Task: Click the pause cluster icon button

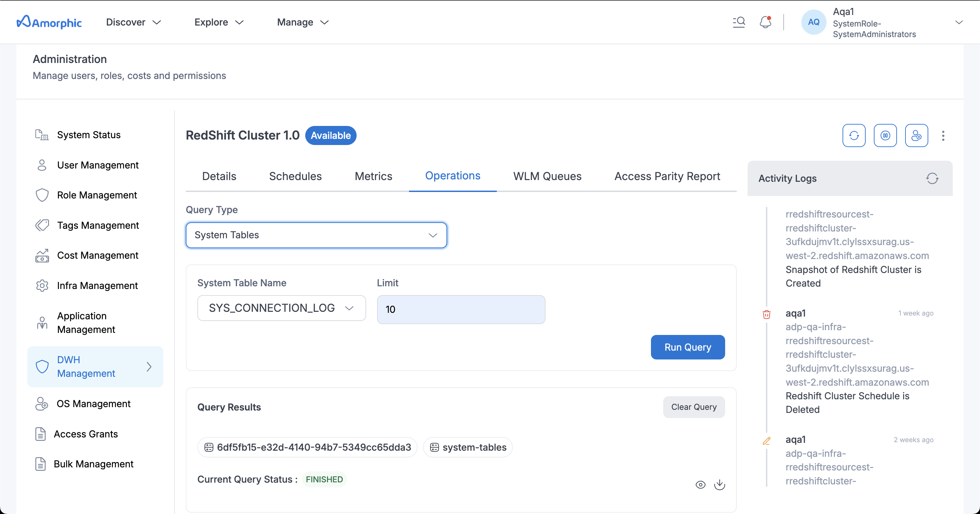Action: coord(885,135)
